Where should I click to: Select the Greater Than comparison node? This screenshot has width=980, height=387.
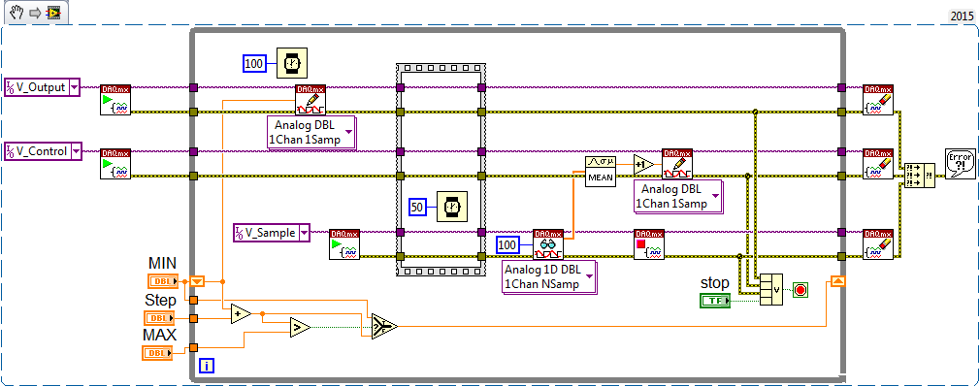point(300,326)
